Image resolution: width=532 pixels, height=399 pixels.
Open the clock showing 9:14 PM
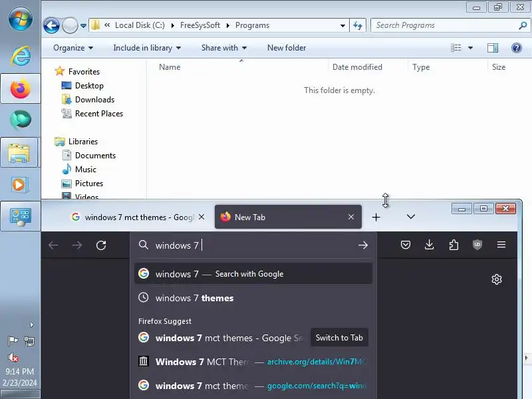pyautogui.click(x=20, y=377)
